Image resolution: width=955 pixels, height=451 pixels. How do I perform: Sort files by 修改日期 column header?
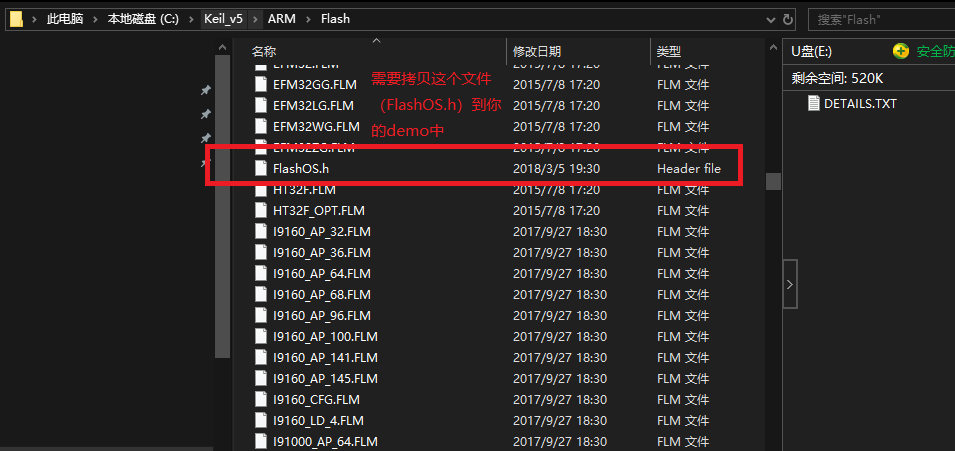click(537, 51)
